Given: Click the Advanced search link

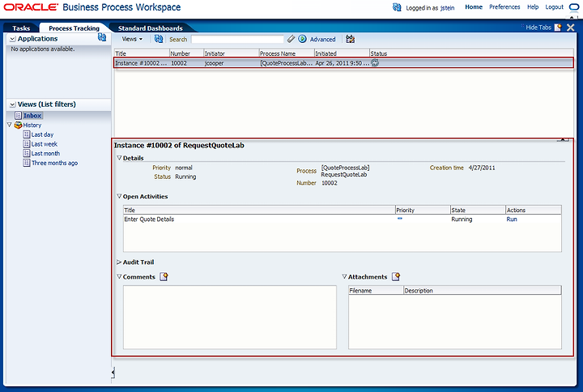Looking at the screenshot, I should (323, 39).
